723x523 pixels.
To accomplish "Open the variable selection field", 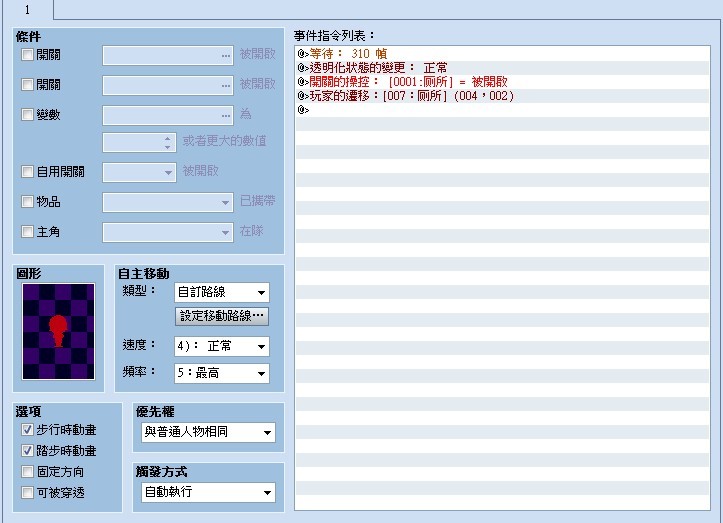I will point(168,115).
